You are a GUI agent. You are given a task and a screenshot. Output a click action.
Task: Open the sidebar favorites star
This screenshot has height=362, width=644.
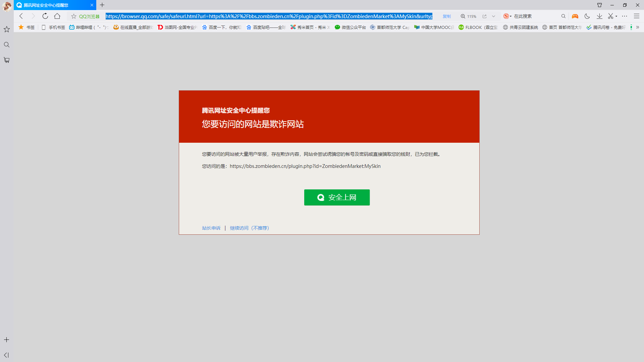(x=6, y=30)
